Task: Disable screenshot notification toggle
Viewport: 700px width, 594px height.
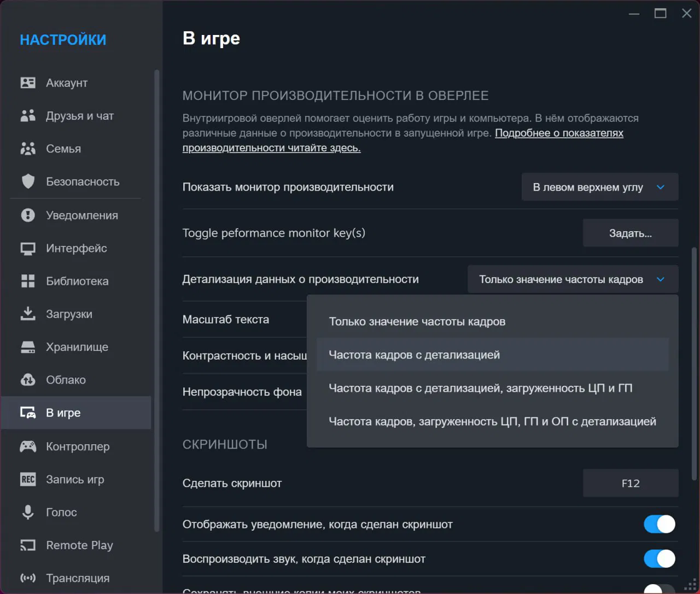Action: click(x=659, y=524)
